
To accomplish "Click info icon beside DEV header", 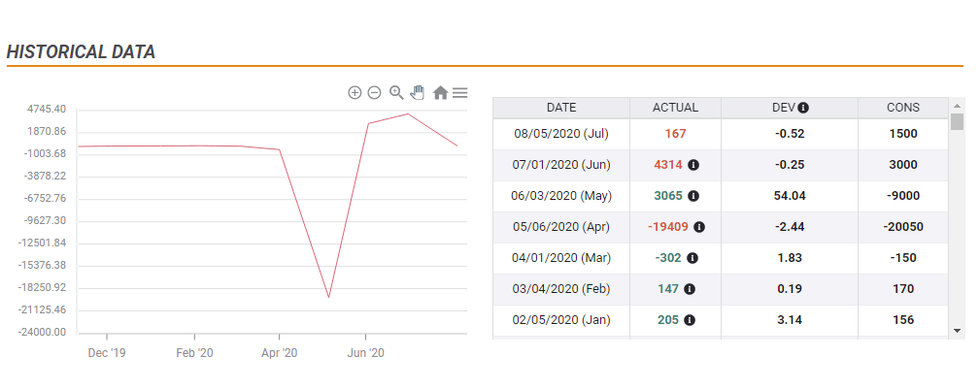I will [804, 108].
